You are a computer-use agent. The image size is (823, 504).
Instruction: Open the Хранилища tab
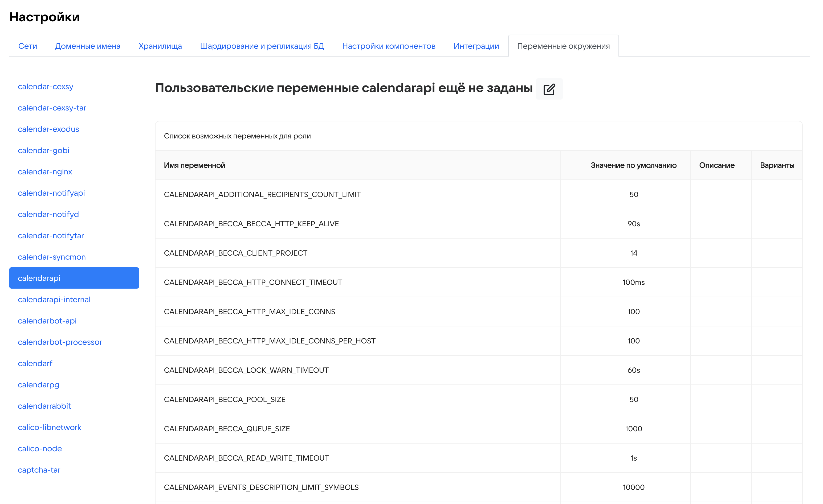(160, 46)
